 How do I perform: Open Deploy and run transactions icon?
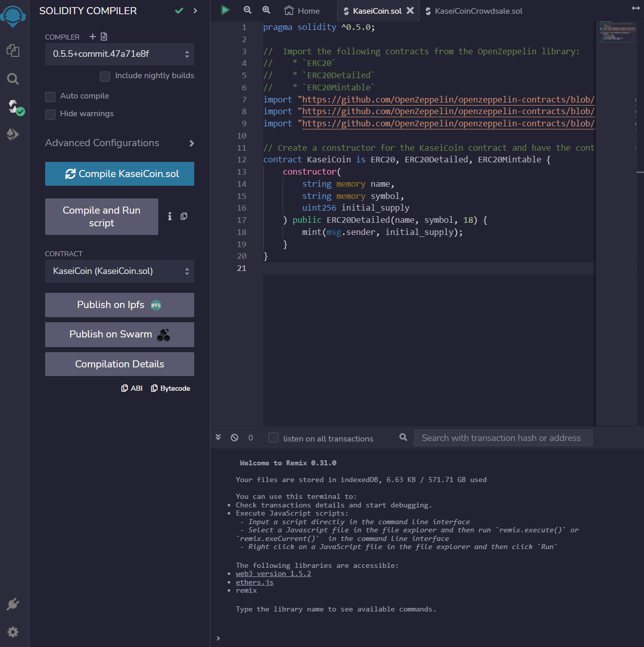[x=13, y=134]
